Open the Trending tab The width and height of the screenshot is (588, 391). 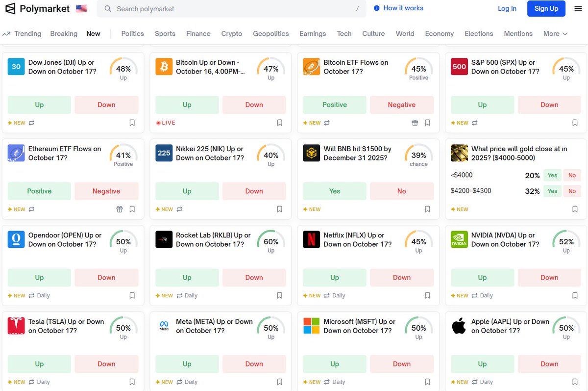pyautogui.click(x=22, y=33)
